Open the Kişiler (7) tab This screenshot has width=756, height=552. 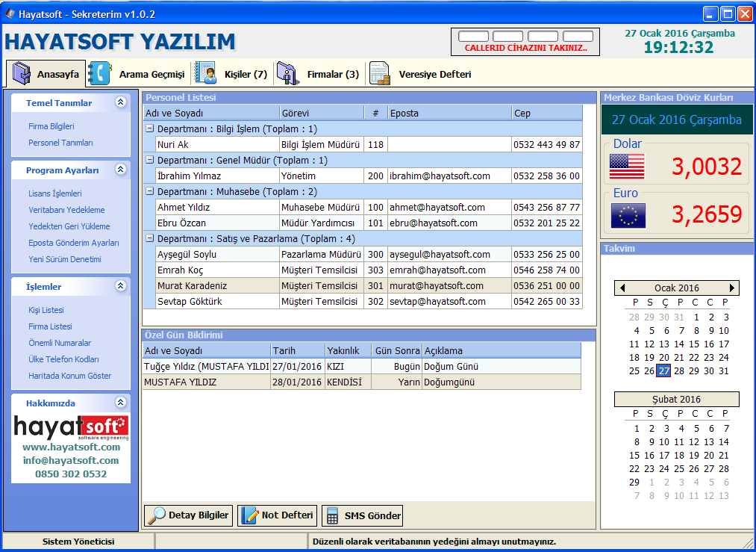point(232,74)
